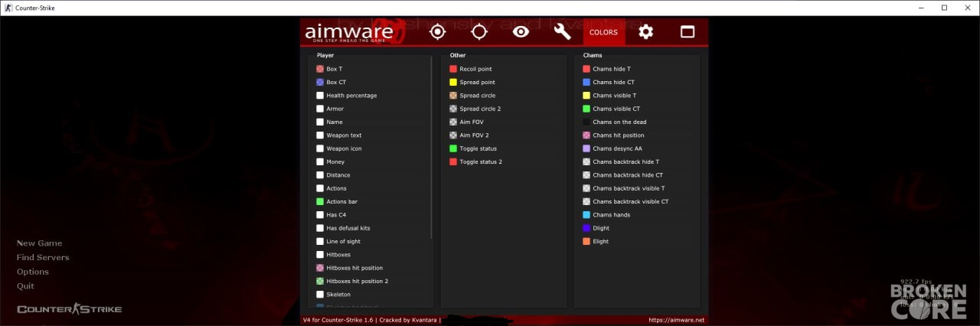Edit Hitboxes hit position 2 swatch

(x=320, y=281)
